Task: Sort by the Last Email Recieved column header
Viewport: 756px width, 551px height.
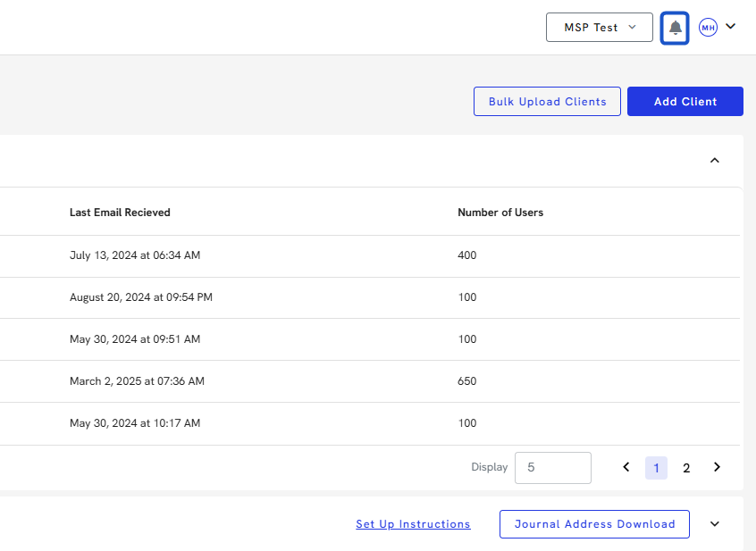Action: (x=120, y=213)
